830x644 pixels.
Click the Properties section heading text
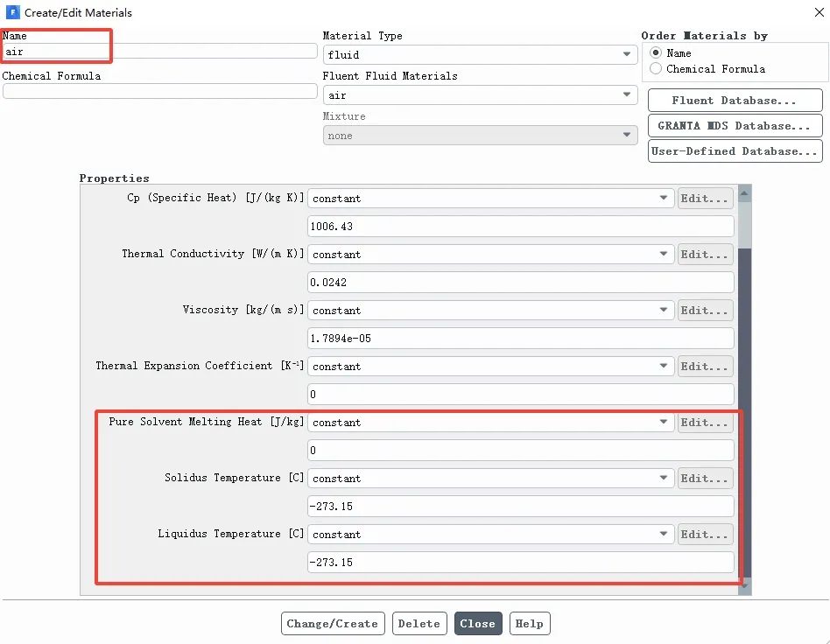pyautogui.click(x=115, y=178)
